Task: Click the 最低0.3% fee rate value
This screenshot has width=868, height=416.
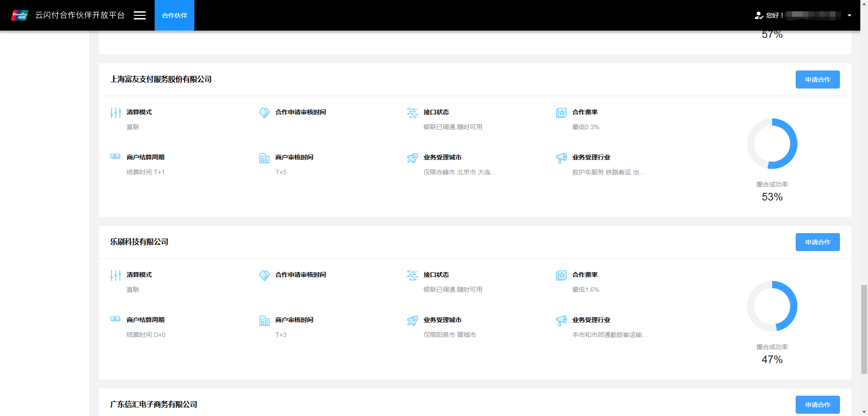Action: click(586, 127)
